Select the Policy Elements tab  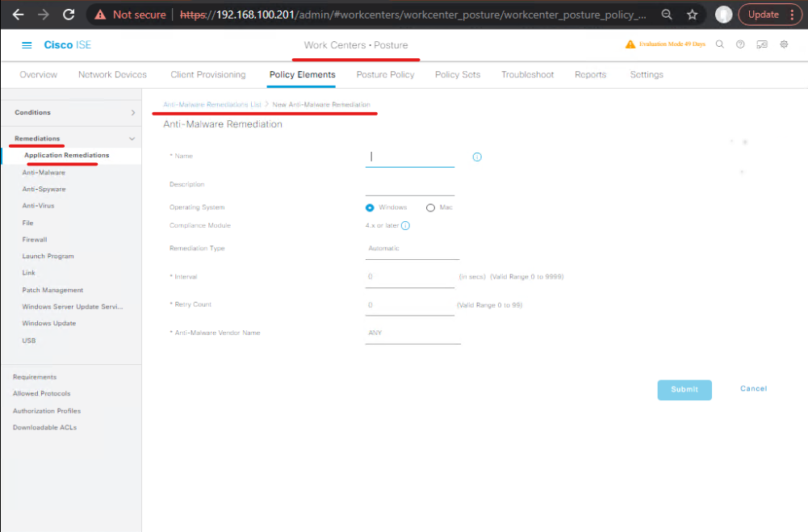coord(302,75)
